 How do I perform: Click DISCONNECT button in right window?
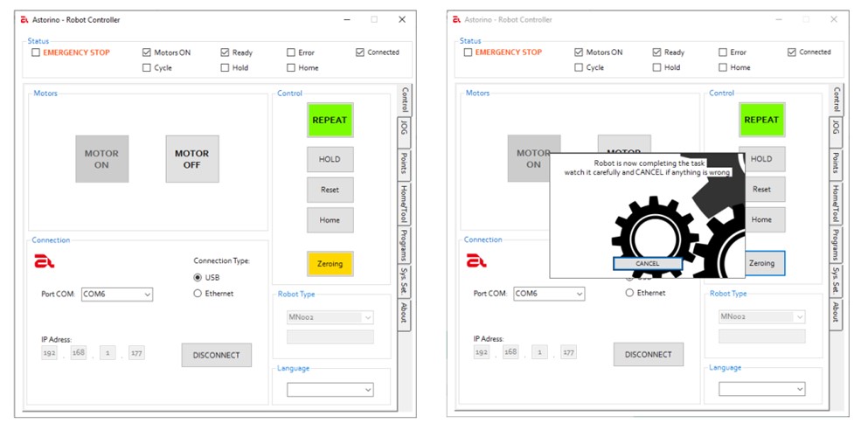649,355
